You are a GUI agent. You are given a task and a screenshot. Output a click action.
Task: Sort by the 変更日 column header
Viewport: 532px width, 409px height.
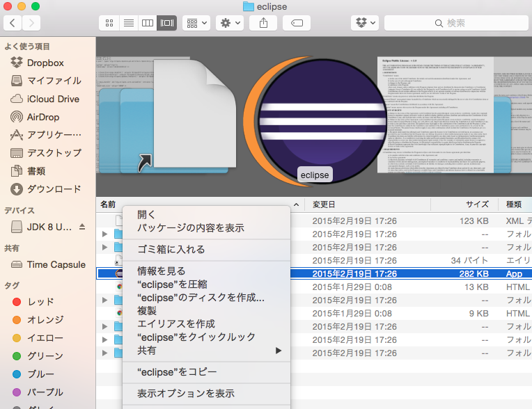pyautogui.click(x=368, y=205)
